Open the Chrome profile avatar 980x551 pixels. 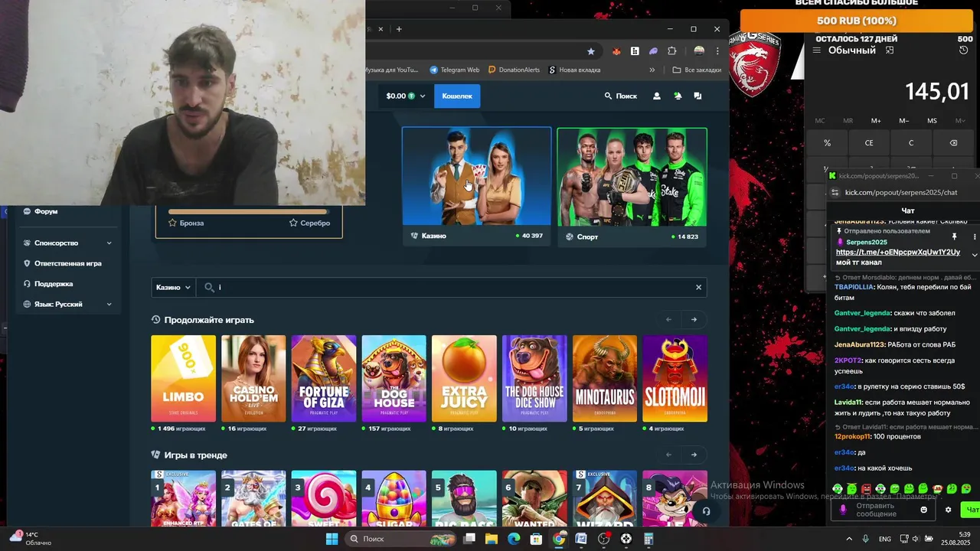point(699,51)
